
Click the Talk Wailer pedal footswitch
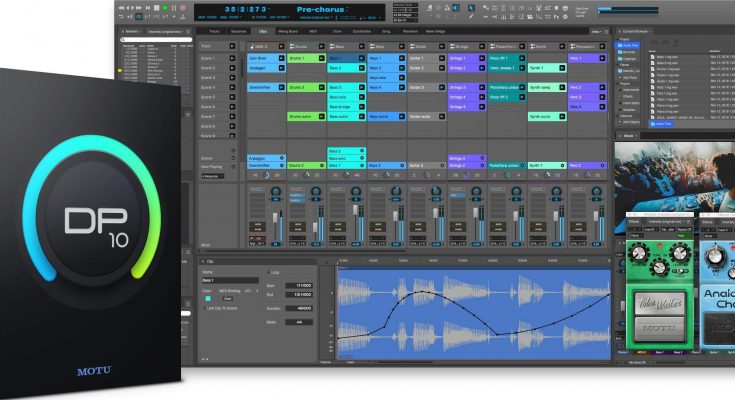point(658,330)
